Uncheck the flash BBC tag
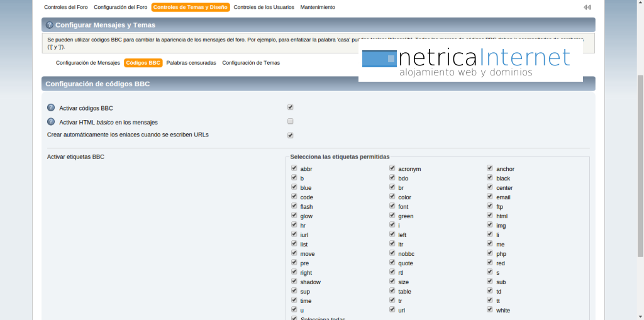 (x=294, y=206)
